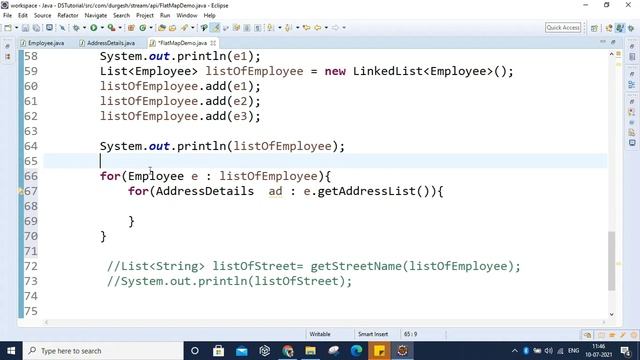This screenshot has height=360, width=640.
Task: Click the Debug bug icon
Action: click(76, 28)
